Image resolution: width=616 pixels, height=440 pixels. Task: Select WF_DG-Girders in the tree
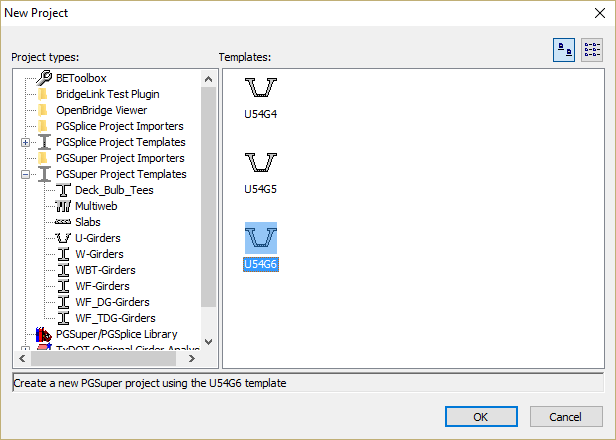click(112, 302)
